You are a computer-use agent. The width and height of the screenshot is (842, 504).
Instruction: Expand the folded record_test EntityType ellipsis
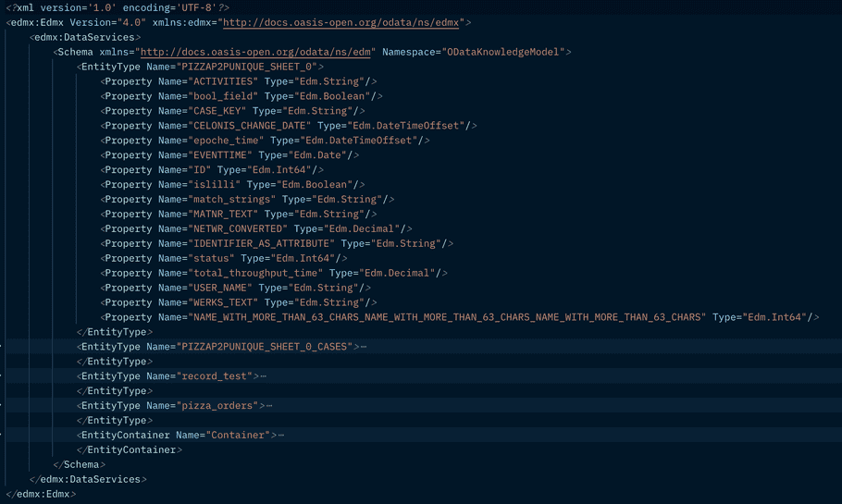click(x=264, y=376)
